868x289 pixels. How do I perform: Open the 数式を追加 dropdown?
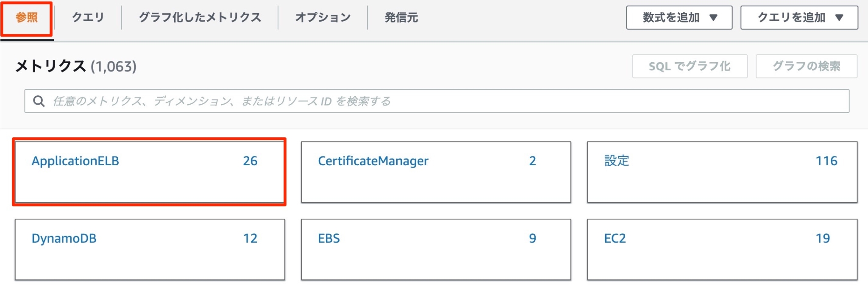(x=679, y=17)
